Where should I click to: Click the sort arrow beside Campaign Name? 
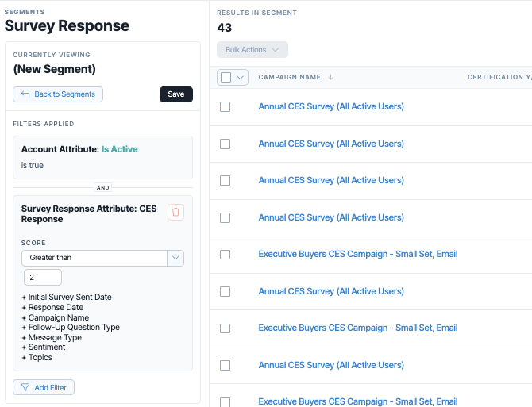(x=331, y=77)
